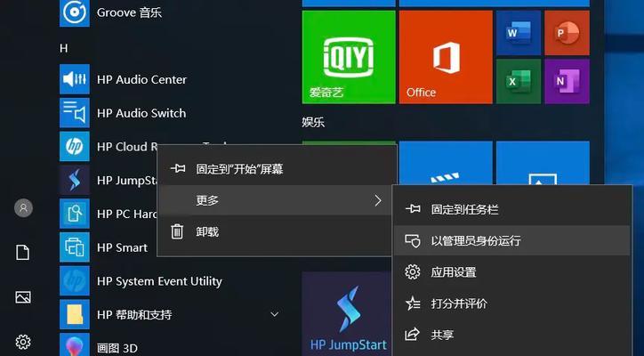
Task: Click the 娱乐 group heading
Action: [x=313, y=122]
